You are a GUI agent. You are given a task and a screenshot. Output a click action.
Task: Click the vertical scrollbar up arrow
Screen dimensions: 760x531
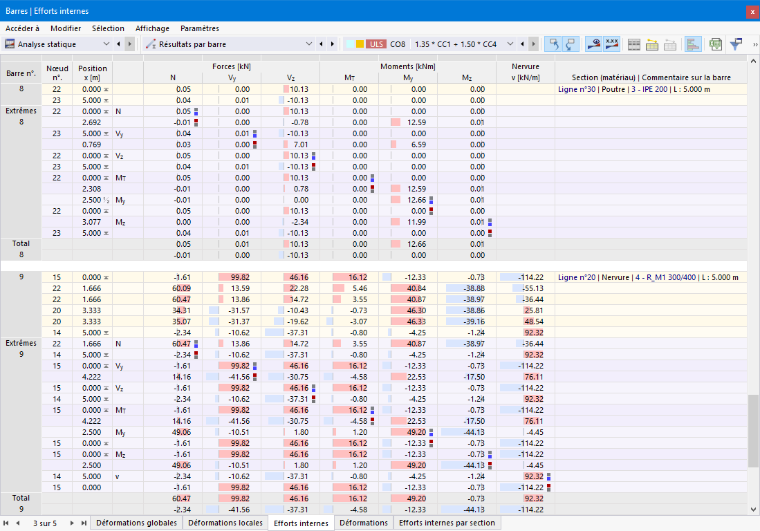(x=753, y=61)
